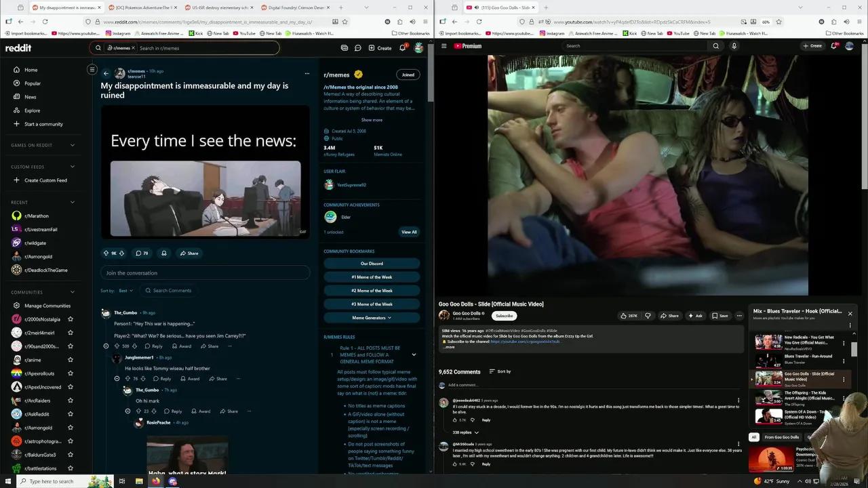Toggle favorite star for r/AskReddit
Screen dimensions: 868x488
coord(71,414)
